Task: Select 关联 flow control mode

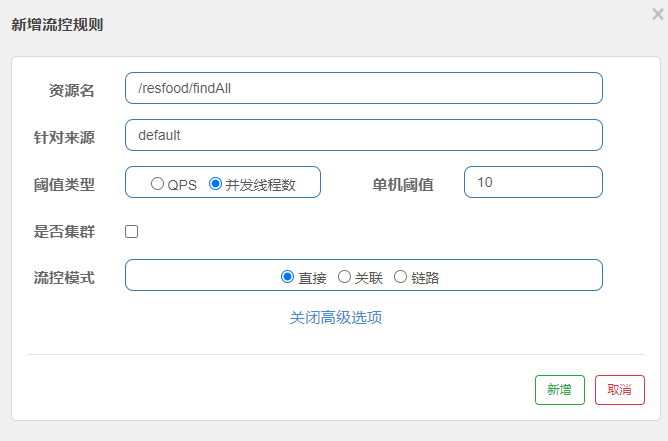Action: pyautogui.click(x=344, y=277)
